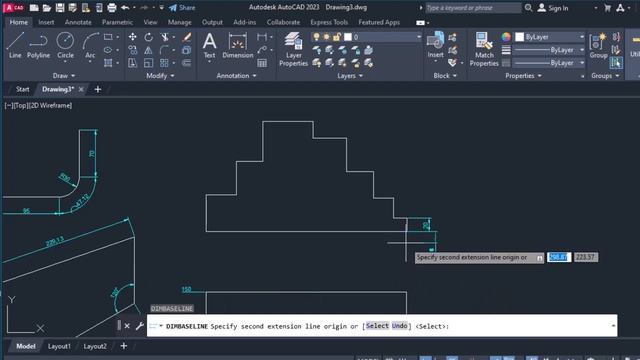Select the Trim tool
Image resolution: width=640 pixels, height=360 pixels.
164,37
